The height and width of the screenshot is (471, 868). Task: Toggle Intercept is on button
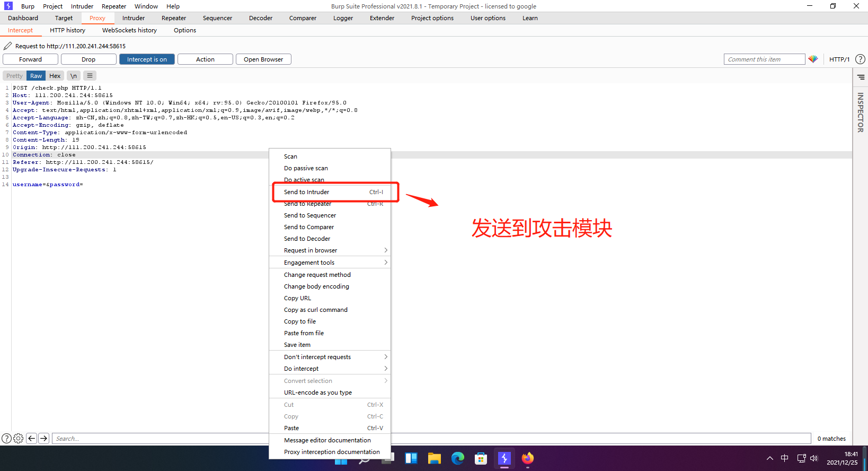[147, 59]
